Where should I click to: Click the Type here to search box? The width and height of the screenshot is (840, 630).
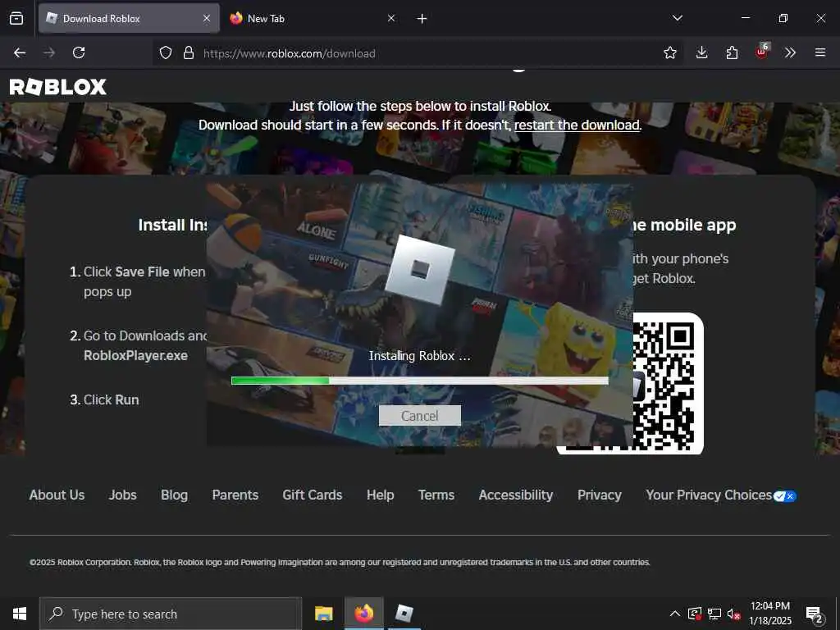[171, 614]
